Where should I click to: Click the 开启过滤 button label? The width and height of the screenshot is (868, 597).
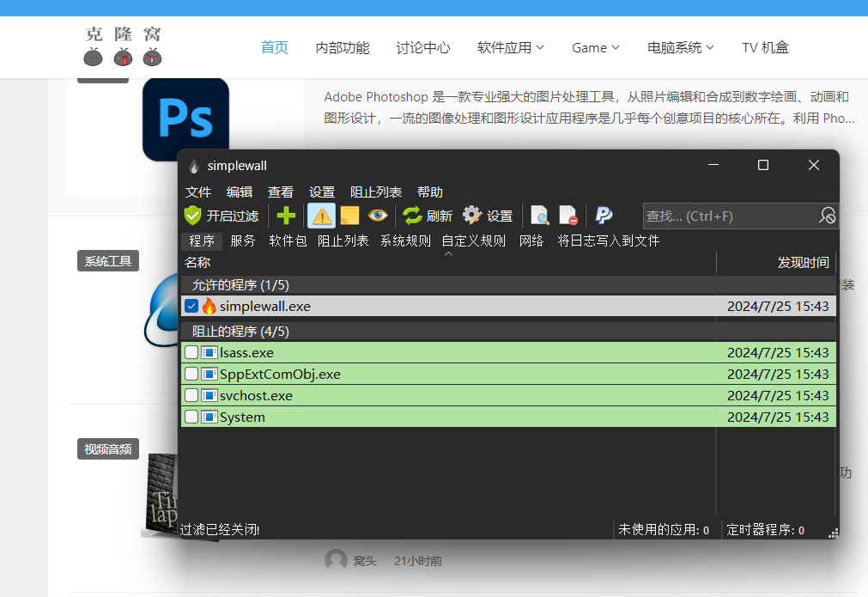click(233, 216)
